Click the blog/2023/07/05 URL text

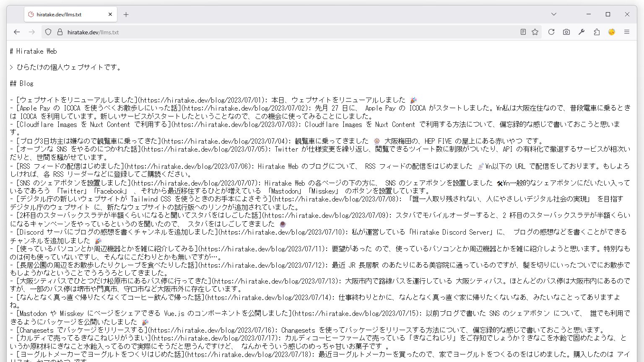tap(206, 149)
